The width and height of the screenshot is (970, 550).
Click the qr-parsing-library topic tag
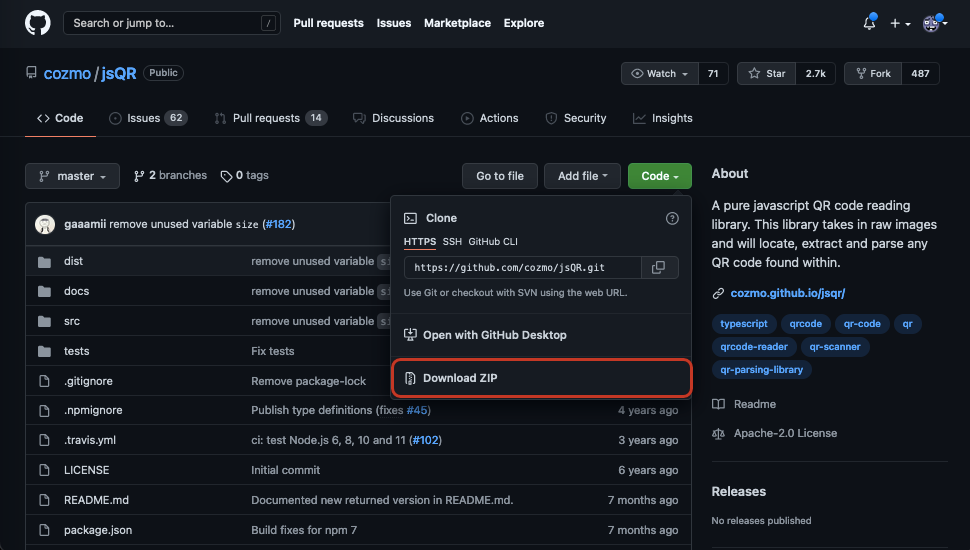tap(762, 370)
